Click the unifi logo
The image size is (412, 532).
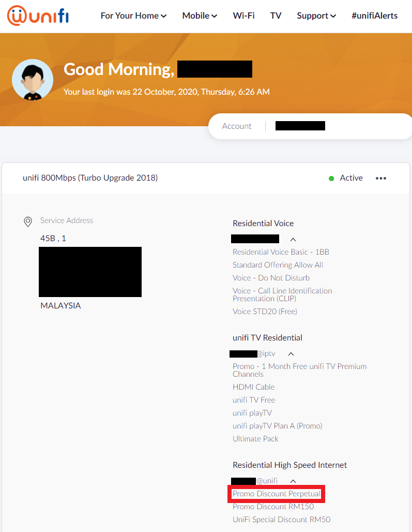point(38,16)
